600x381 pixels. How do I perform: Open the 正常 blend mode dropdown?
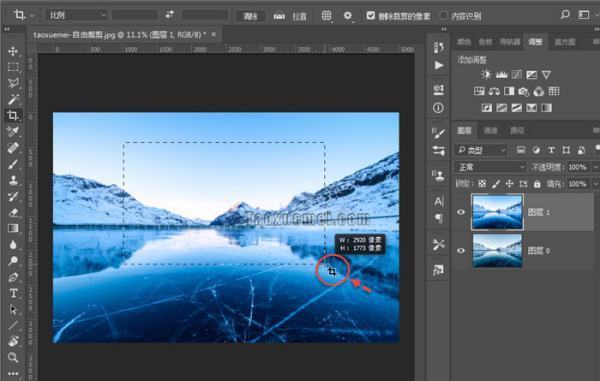click(491, 167)
